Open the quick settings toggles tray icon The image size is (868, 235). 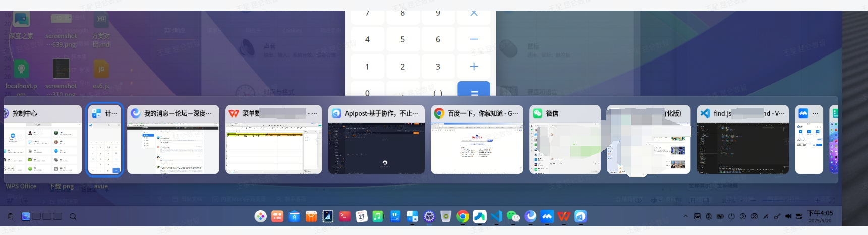click(x=799, y=216)
